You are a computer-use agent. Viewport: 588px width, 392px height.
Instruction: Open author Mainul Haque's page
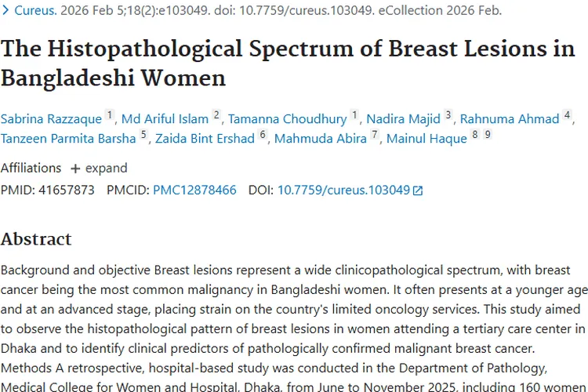click(x=423, y=139)
